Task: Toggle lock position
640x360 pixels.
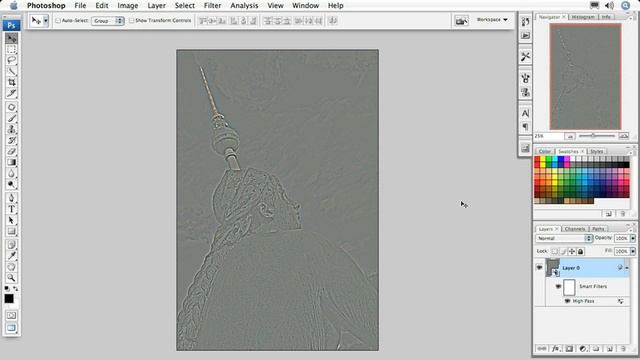Action: click(x=572, y=251)
